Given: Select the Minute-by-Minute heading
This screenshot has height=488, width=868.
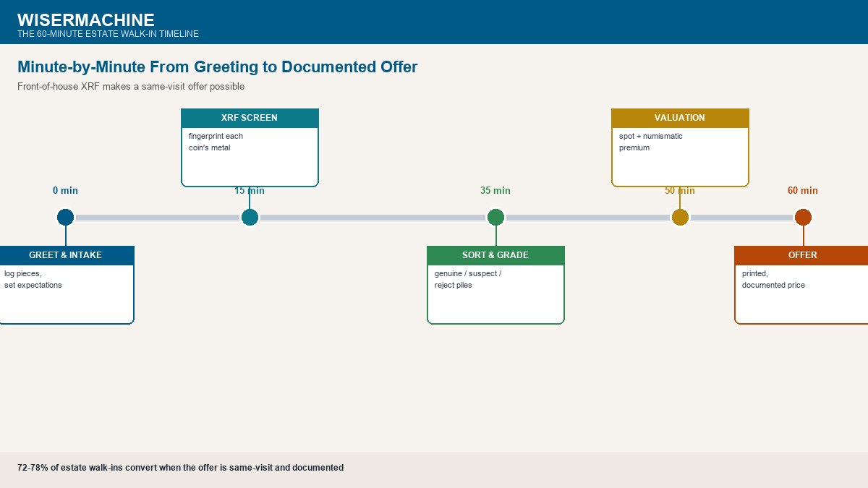Looking at the screenshot, I should [x=218, y=67].
